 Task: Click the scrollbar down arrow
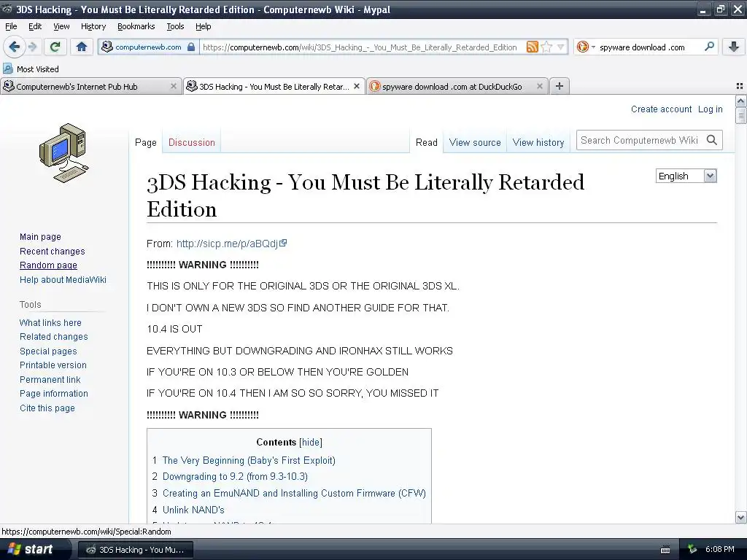(740, 517)
